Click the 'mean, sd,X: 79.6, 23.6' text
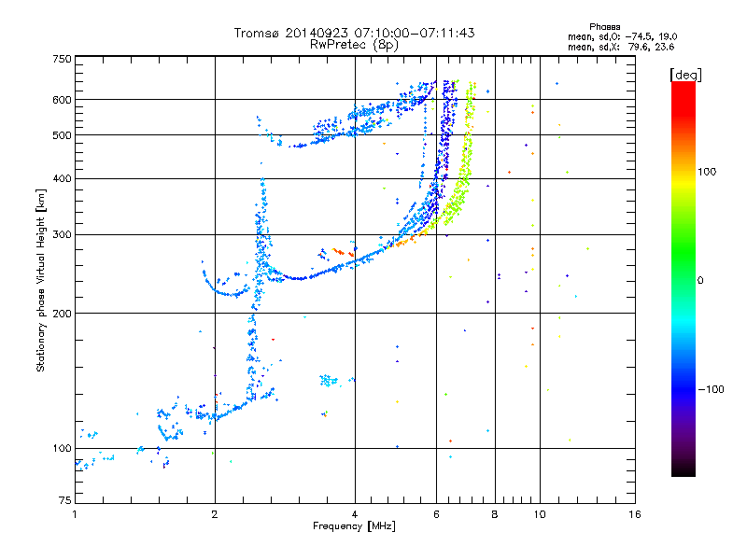The height and width of the screenshot is (560, 747). (621, 47)
